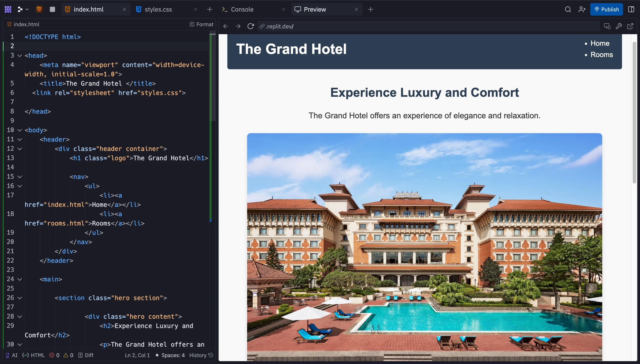Collapse the body tag on line 10
640x364 pixels.
tap(20, 130)
